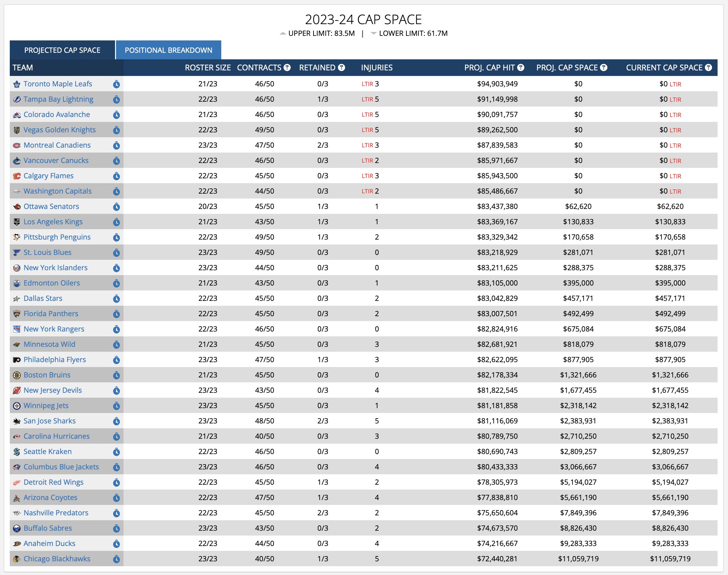Viewport: 728px width, 575px height.
Task: Open the Arizona Coyotes team link
Action: (x=51, y=497)
